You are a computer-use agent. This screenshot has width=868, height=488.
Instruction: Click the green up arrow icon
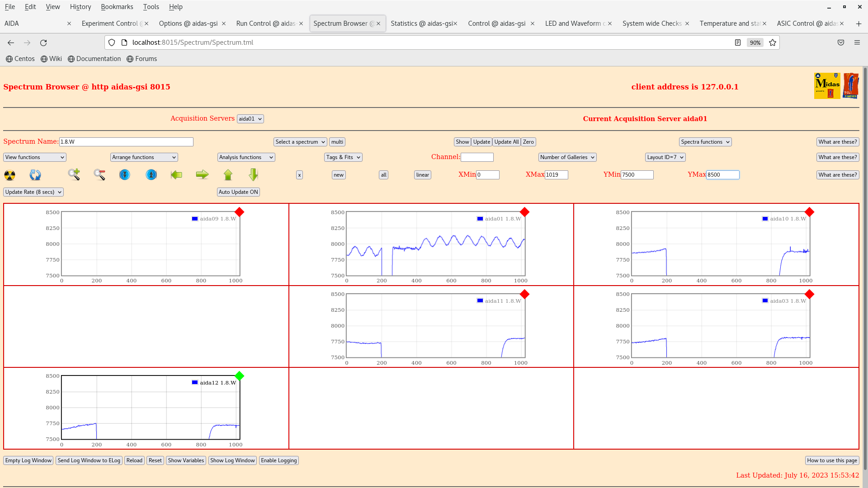pos(228,174)
